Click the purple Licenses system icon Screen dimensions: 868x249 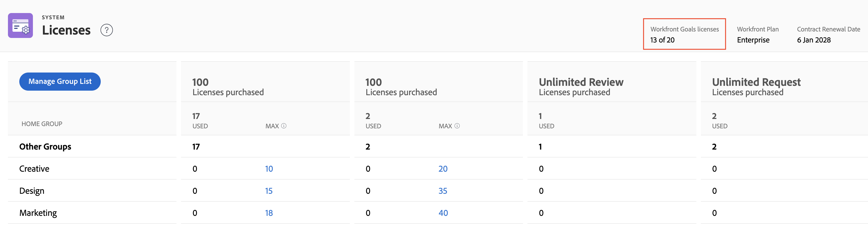tap(20, 25)
